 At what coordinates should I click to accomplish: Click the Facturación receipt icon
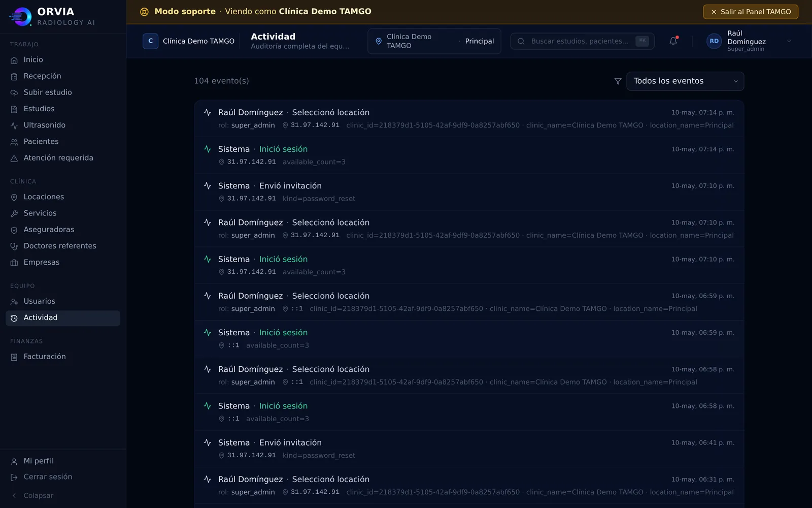click(x=14, y=357)
